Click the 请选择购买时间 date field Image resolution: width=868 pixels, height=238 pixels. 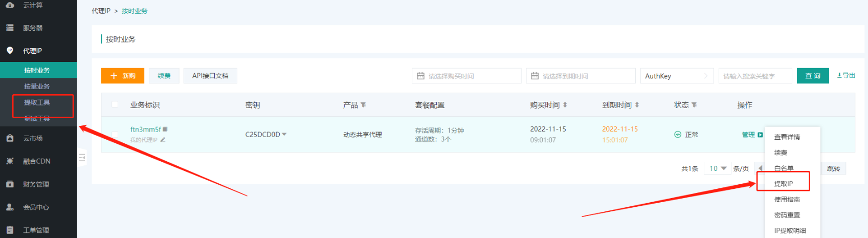(466, 76)
